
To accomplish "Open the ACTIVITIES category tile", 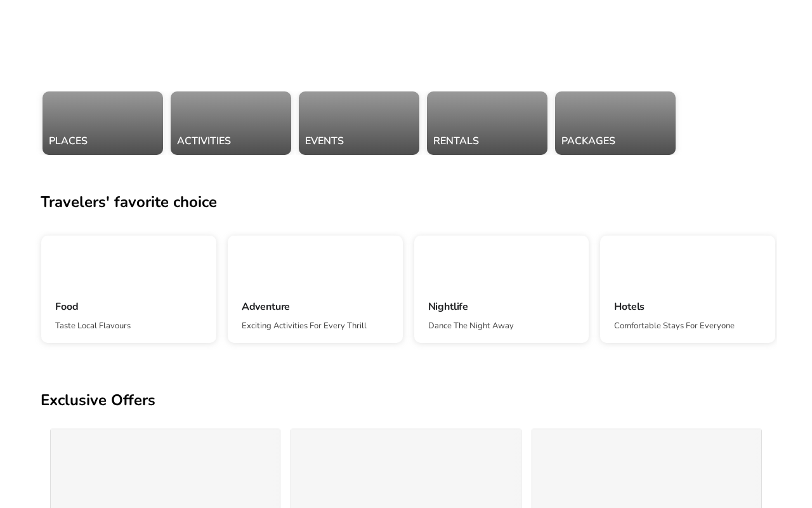I will tap(231, 123).
